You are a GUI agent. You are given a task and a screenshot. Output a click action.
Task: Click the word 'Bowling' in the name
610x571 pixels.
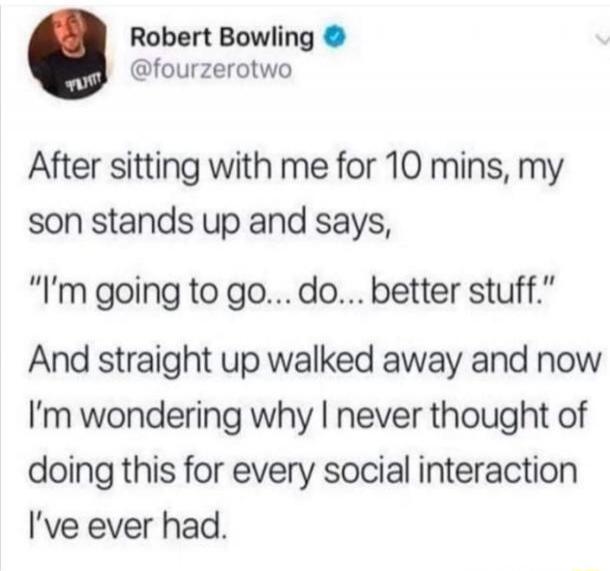click(x=266, y=39)
